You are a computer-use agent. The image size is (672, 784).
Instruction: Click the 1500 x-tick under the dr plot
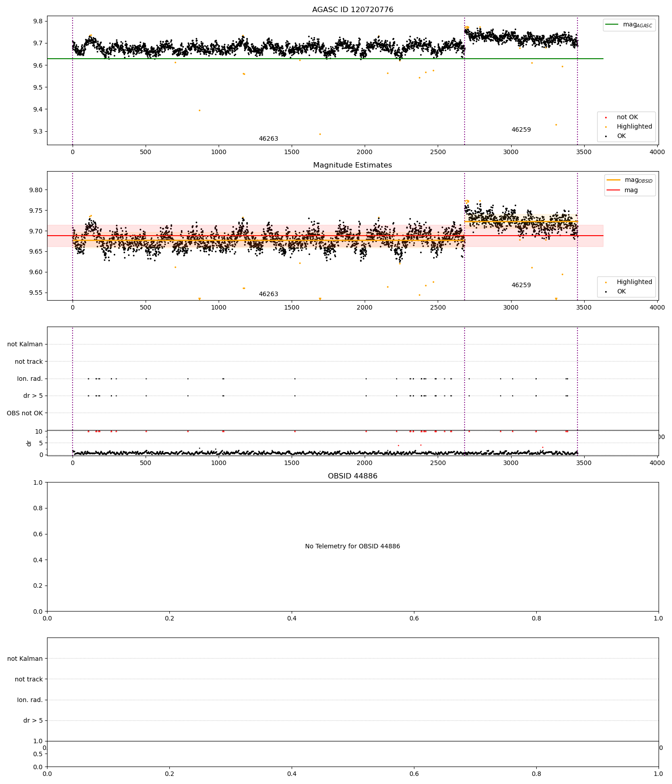click(x=292, y=463)
